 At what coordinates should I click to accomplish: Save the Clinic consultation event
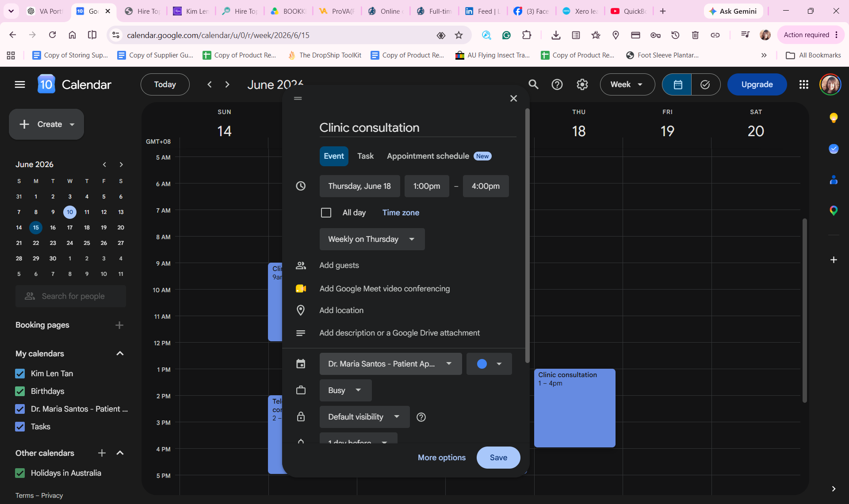[x=498, y=458]
